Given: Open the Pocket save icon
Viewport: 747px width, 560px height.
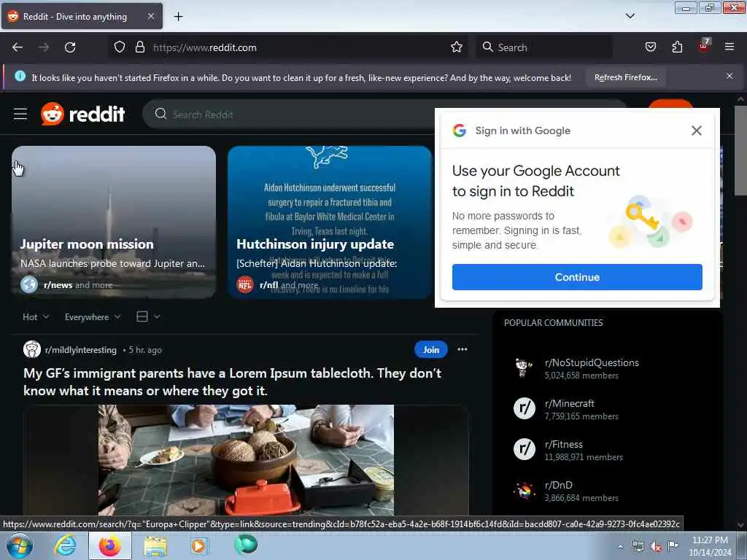Looking at the screenshot, I should [x=650, y=47].
